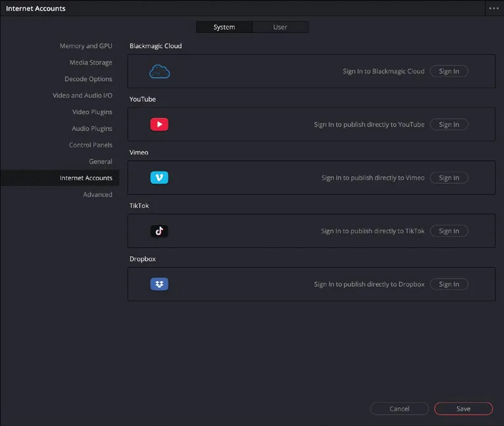Select General in the sidebar
Viewport: 504px width, 426px height.
point(101,162)
